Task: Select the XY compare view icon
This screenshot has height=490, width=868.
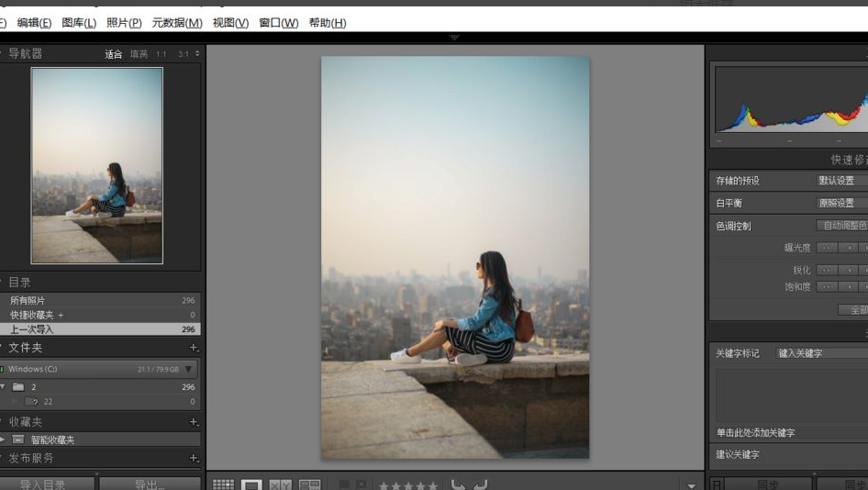Action: (x=280, y=484)
